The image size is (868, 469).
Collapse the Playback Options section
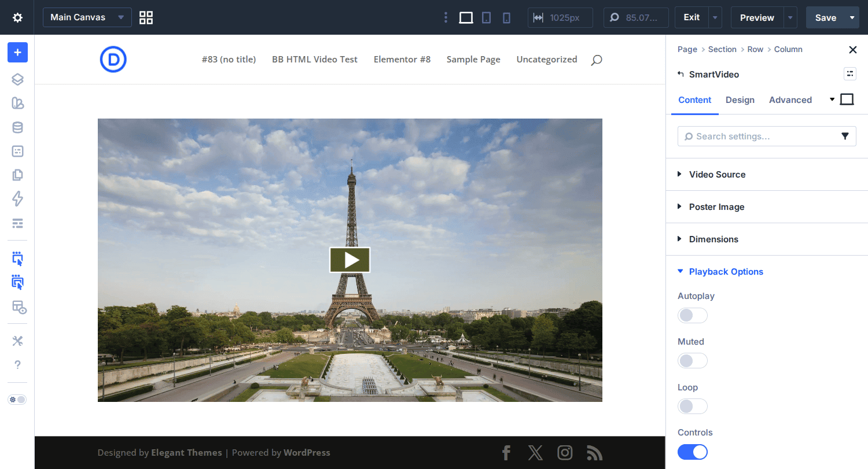point(726,271)
